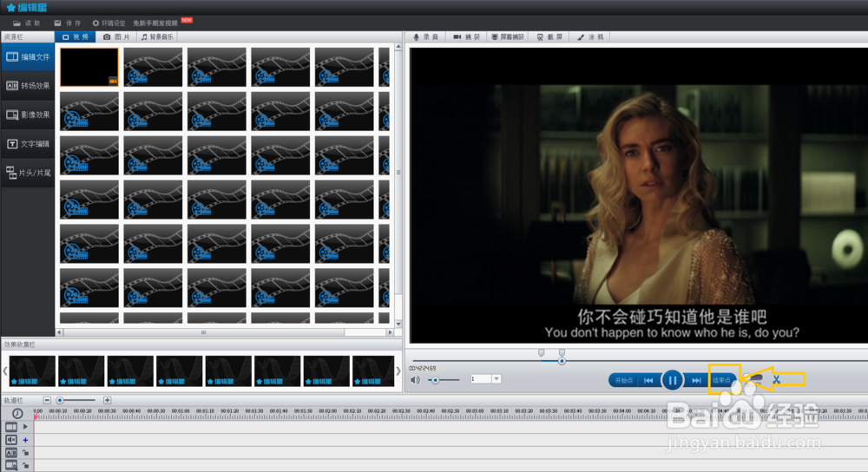
Task: Click the 保存 save button
Action: coord(68,23)
